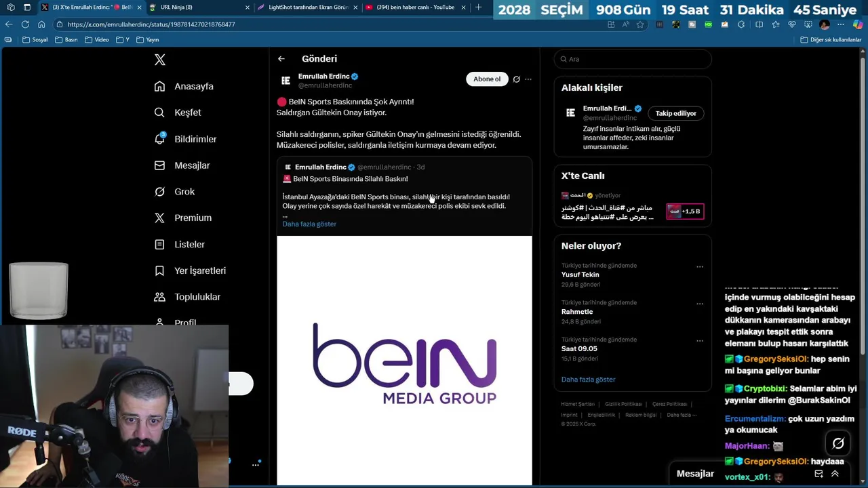Open the Yusuf Tekin trending topic
This screenshot has height=488, width=868.
click(580, 274)
